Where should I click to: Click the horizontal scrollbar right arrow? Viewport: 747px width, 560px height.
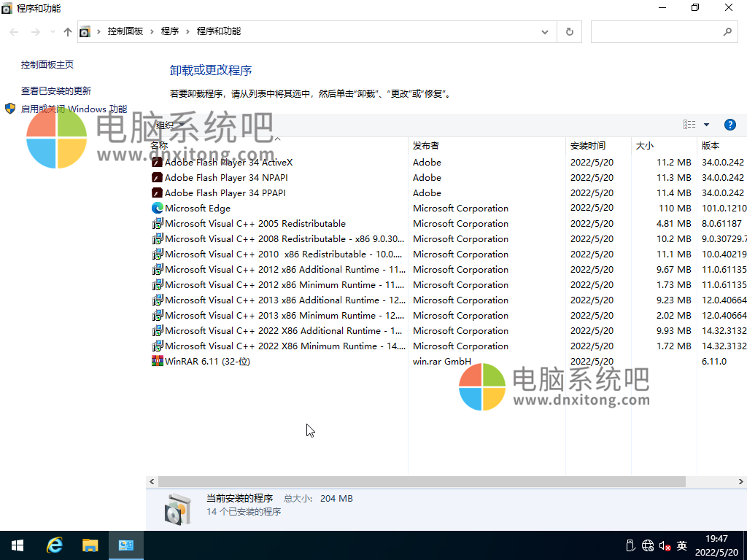click(741, 482)
